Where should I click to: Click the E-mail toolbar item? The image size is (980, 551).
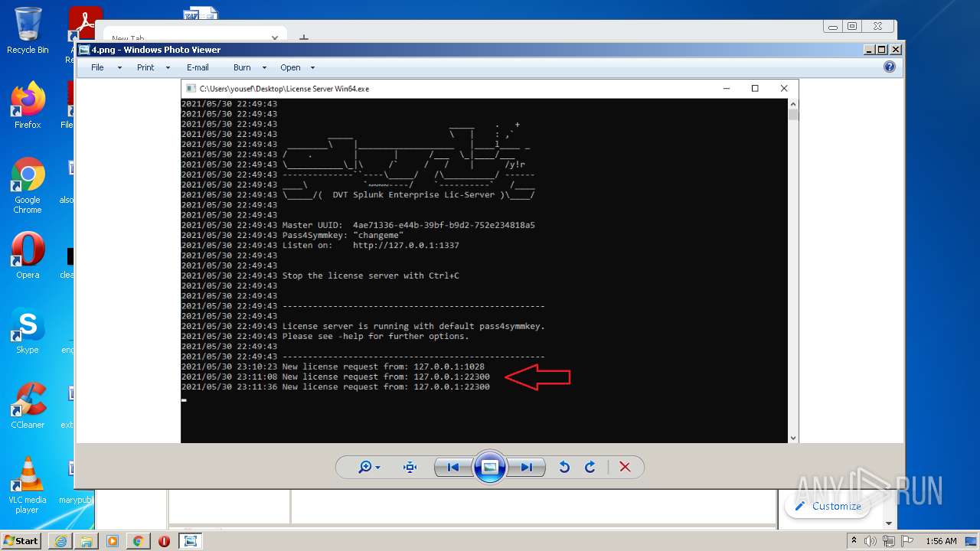click(x=198, y=67)
